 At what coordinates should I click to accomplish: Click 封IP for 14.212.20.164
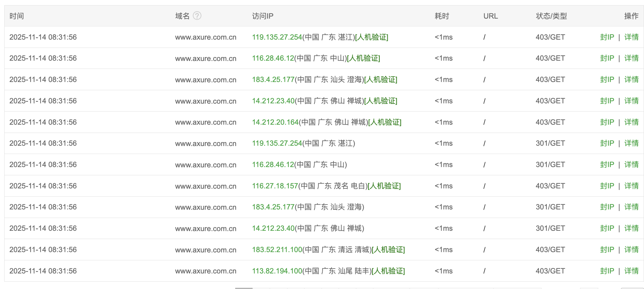[x=607, y=122]
